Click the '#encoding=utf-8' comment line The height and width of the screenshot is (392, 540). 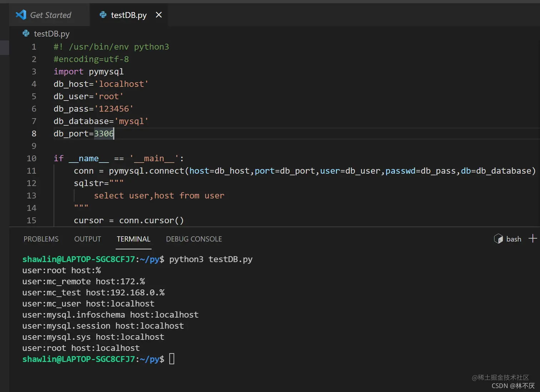(91, 59)
